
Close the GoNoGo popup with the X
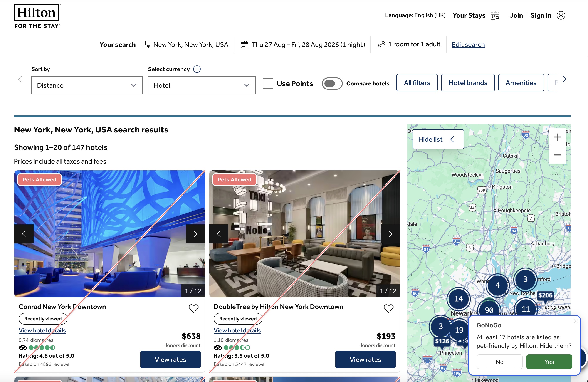pyautogui.click(x=575, y=321)
